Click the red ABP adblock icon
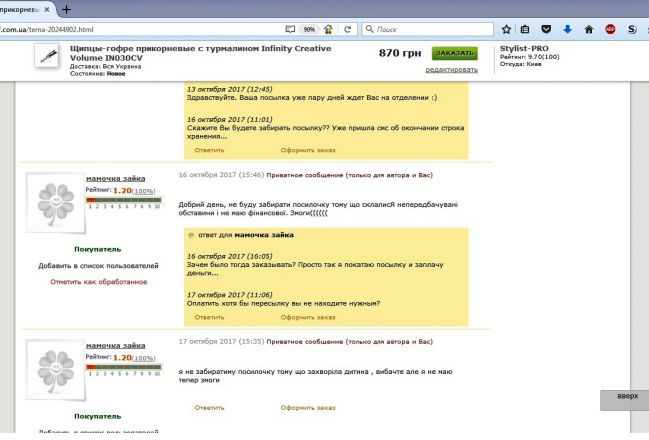The height and width of the screenshot is (440, 649). pos(610,30)
